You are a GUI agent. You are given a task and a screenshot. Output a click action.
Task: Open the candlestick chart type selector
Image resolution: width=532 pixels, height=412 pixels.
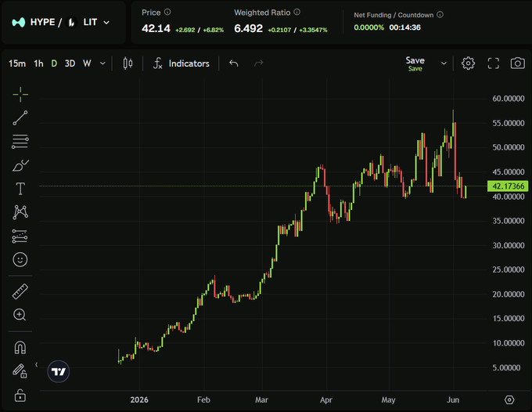128,63
